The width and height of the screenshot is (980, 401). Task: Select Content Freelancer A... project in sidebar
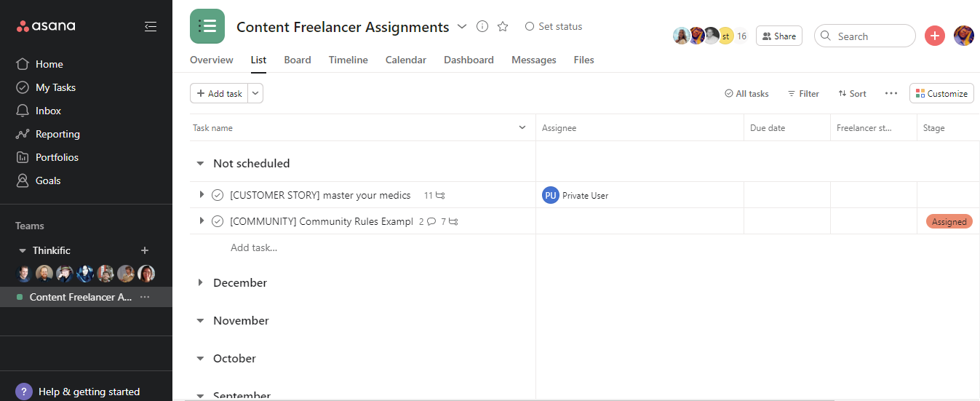[81, 297]
